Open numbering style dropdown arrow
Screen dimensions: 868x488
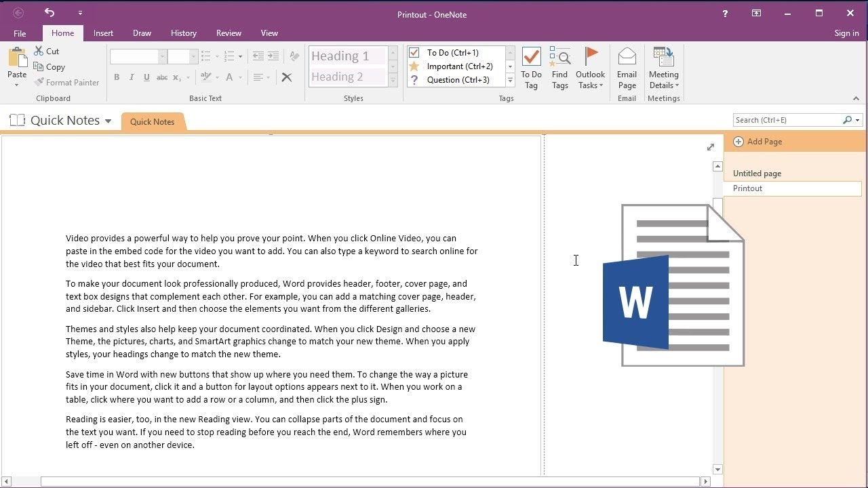coord(240,56)
